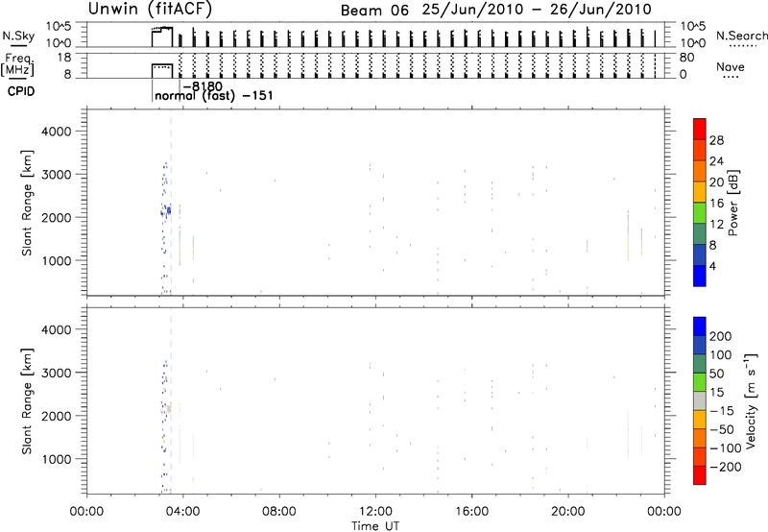Pick the teal Power segment between 8 and 12
Image resolution: width=768 pixels, height=532 pixels.
point(700,234)
